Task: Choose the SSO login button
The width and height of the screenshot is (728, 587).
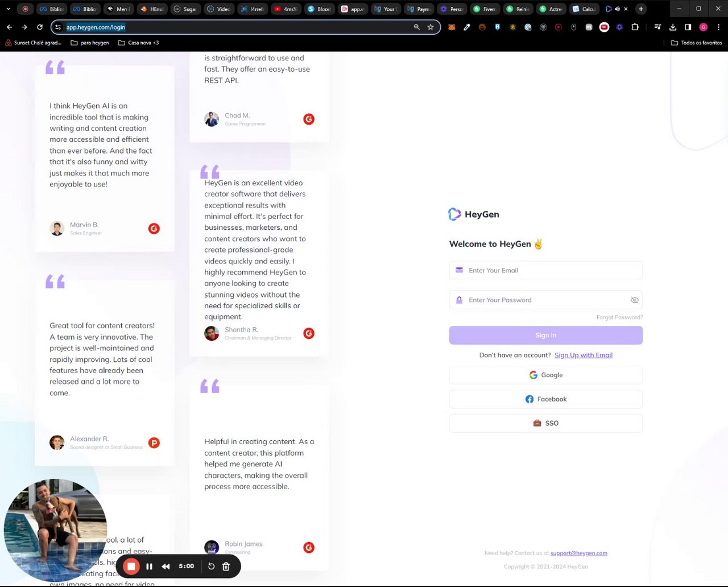Action: pos(546,423)
